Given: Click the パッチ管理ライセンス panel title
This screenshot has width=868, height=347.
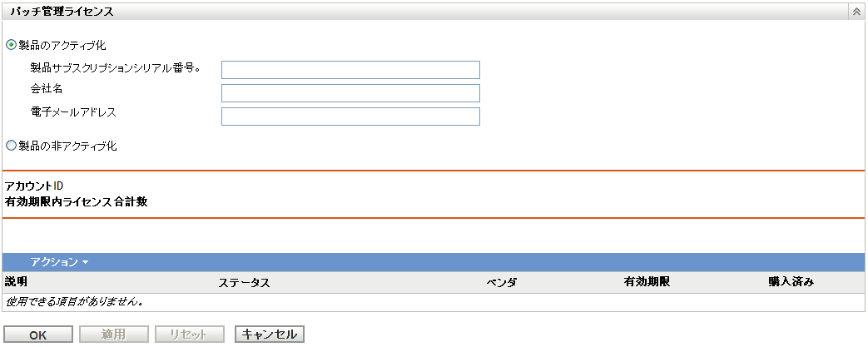Looking at the screenshot, I should 62,12.
